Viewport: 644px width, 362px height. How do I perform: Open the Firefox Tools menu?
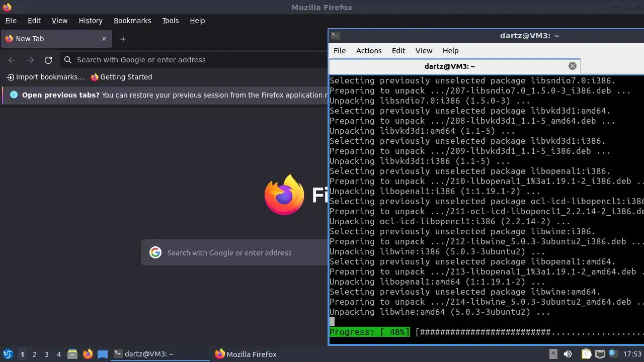pyautogui.click(x=170, y=21)
